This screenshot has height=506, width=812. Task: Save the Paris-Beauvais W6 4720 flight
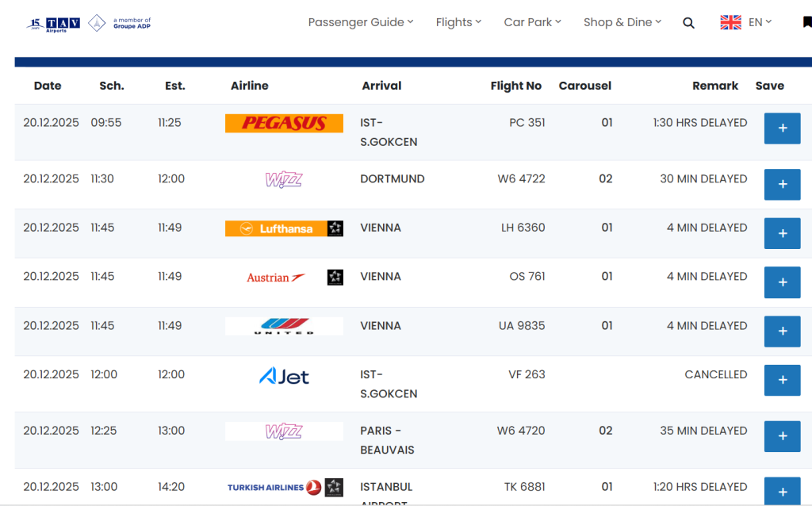click(782, 436)
